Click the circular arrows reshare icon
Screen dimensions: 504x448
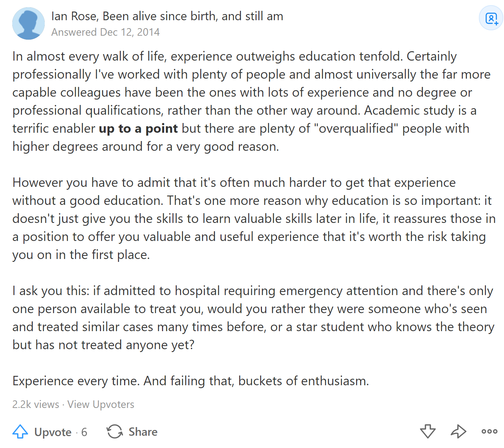(x=115, y=431)
